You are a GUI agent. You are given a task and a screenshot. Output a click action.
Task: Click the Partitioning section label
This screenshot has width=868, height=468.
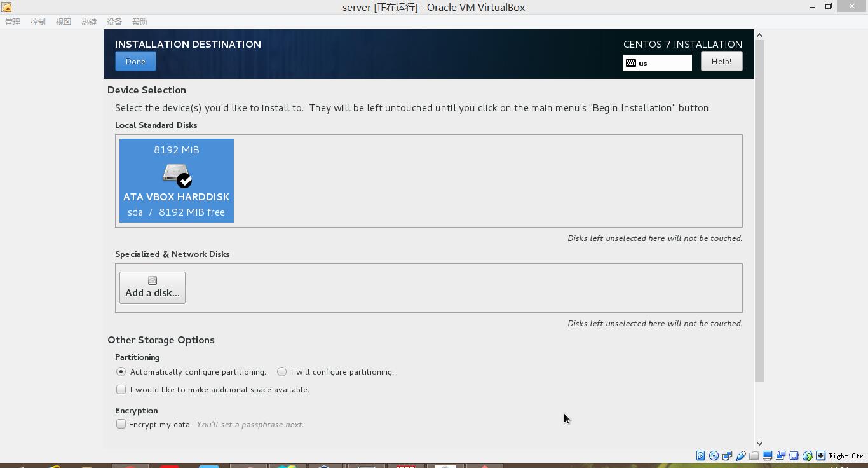pos(137,357)
